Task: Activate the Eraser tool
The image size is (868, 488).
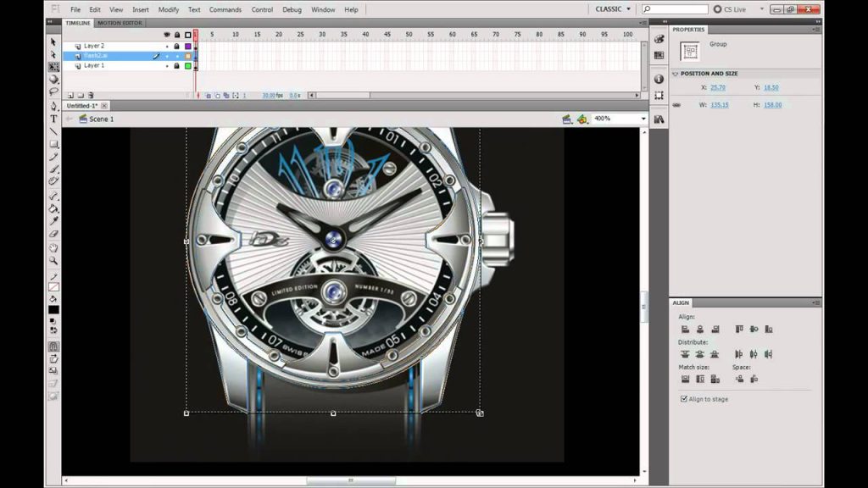Action: 53,234
